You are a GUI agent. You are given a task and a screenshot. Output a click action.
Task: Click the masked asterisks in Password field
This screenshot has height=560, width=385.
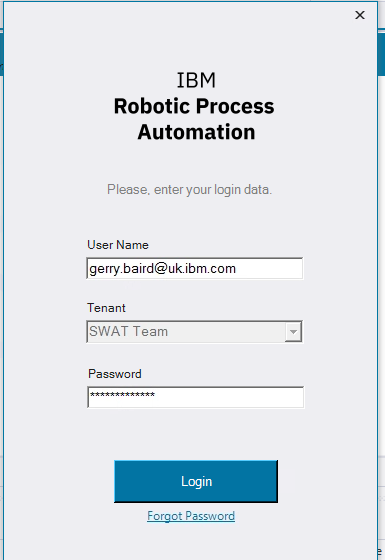(x=122, y=395)
